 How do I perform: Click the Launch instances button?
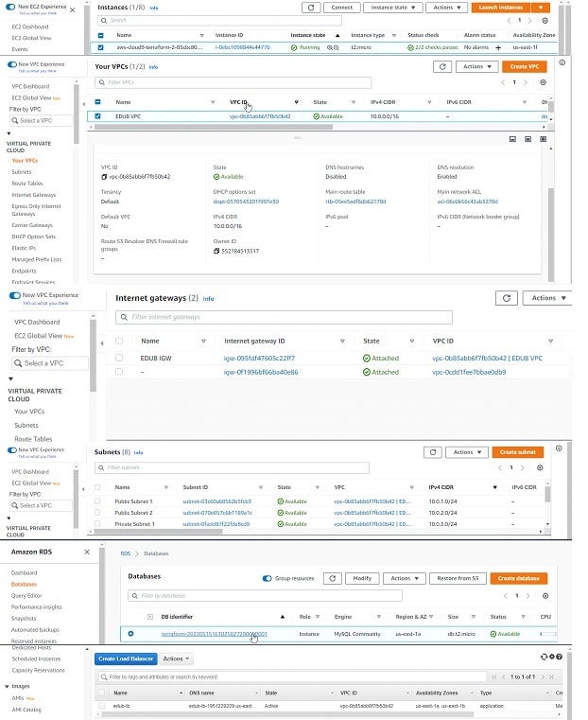pos(500,8)
